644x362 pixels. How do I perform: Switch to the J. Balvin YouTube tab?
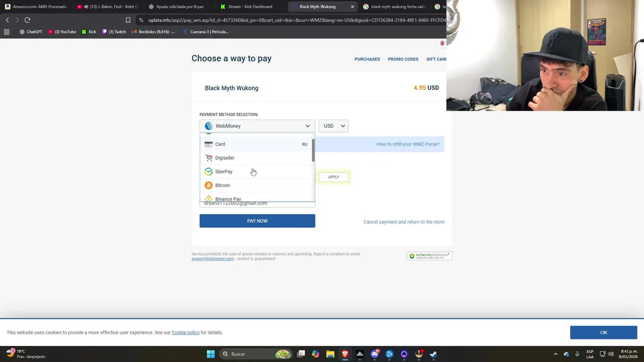pyautogui.click(x=108, y=7)
